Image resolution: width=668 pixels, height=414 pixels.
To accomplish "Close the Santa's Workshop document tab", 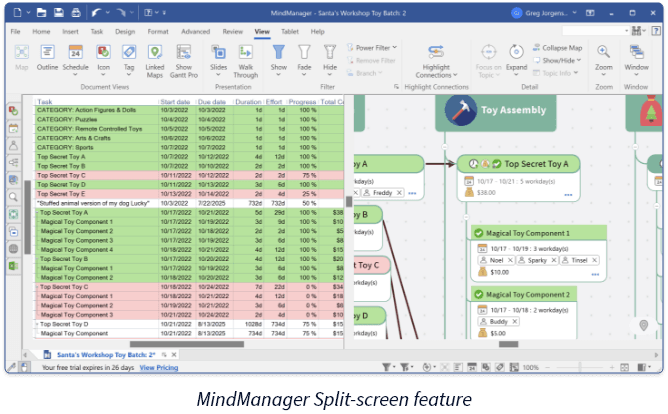I will pos(174,354).
